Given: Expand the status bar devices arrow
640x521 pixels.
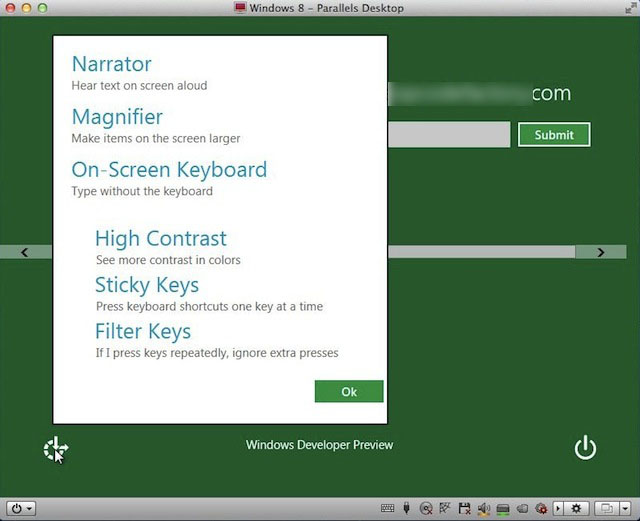Looking at the screenshot, I should coord(558,508).
